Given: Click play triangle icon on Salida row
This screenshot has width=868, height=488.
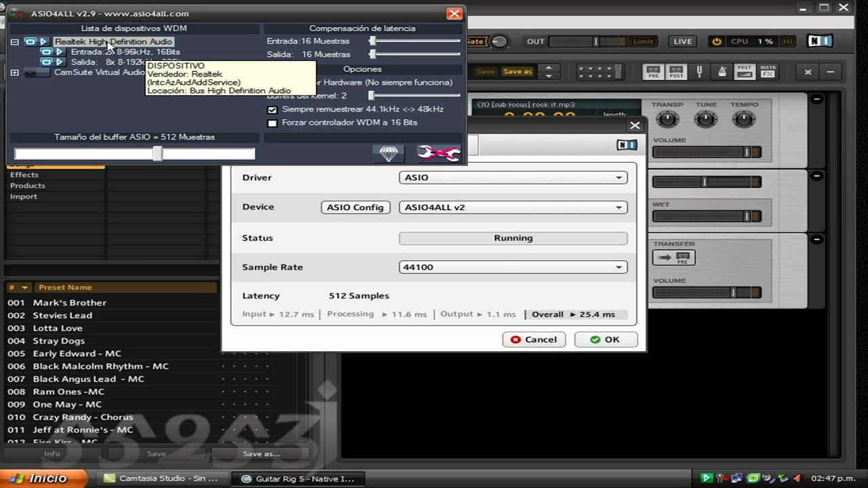Looking at the screenshot, I should click(x=60, y=62).
